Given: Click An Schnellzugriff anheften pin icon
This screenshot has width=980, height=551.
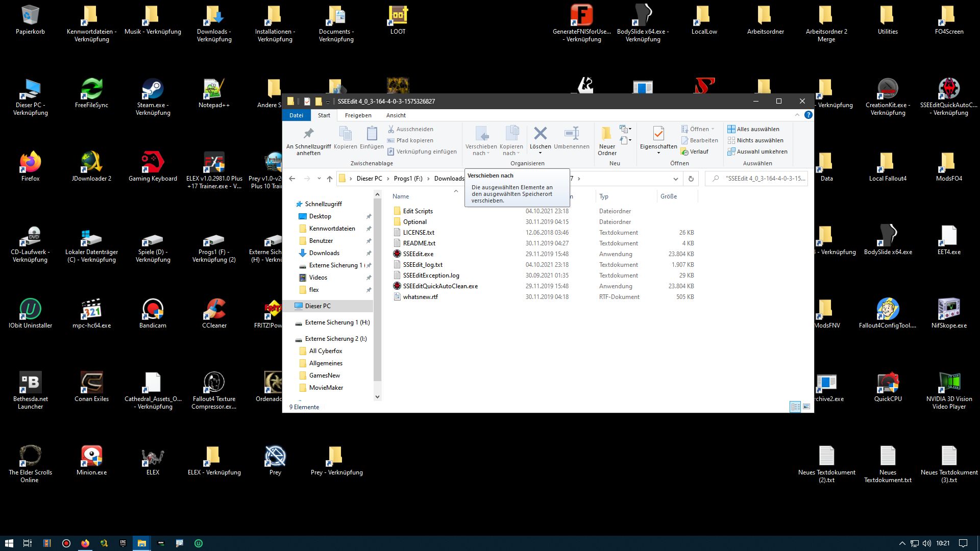Looking at the screenshot, I should [308, 134].
